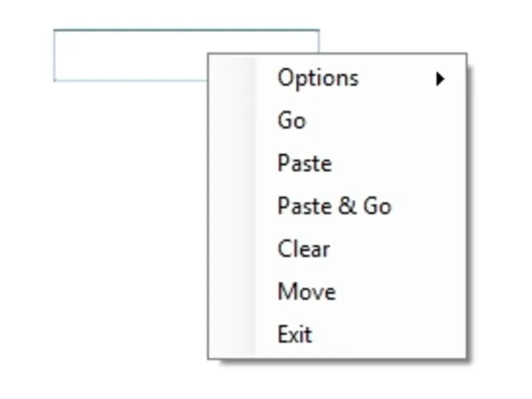Click the icon gutter left of Go
The image size is (532, 399).
[x=233, y=121]
